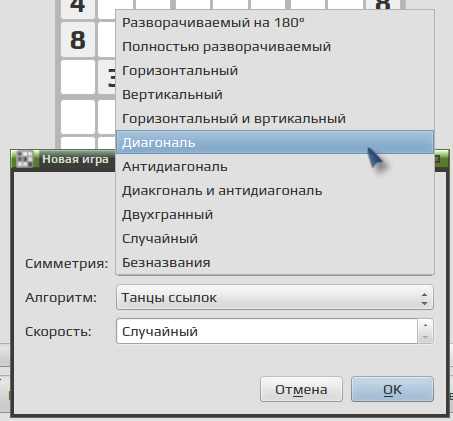Click the sudoku cell containing 8

[x=78, y=40]
